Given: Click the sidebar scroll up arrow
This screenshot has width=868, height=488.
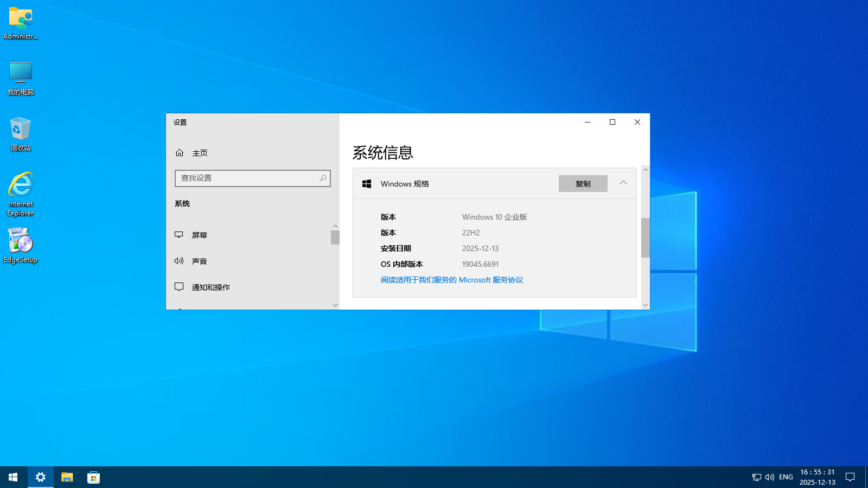Looking at the screenshot, I should pos(335,226).
